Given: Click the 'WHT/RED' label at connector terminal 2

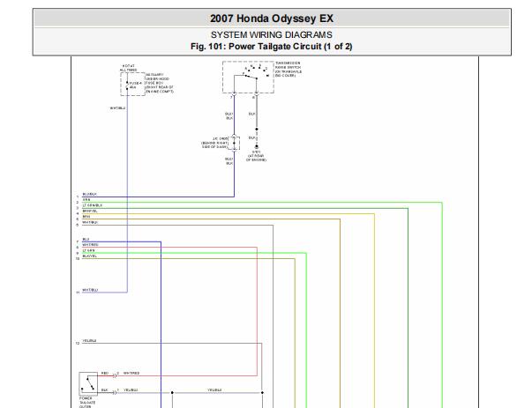Looking at the screenshot, I should (131, 373).
